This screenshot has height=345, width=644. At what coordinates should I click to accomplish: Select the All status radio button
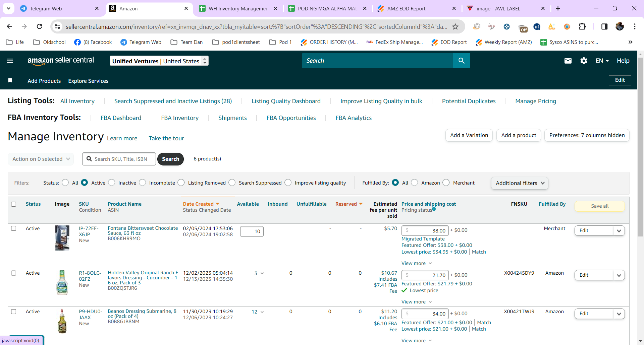pyautogui.click(x=65, y=183)
